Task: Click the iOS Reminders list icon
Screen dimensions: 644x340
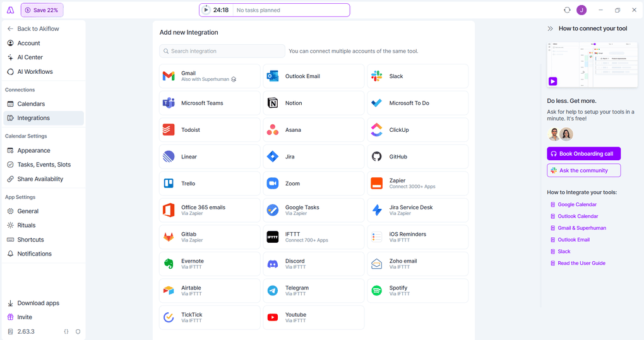Action: (x=377, y=237)
